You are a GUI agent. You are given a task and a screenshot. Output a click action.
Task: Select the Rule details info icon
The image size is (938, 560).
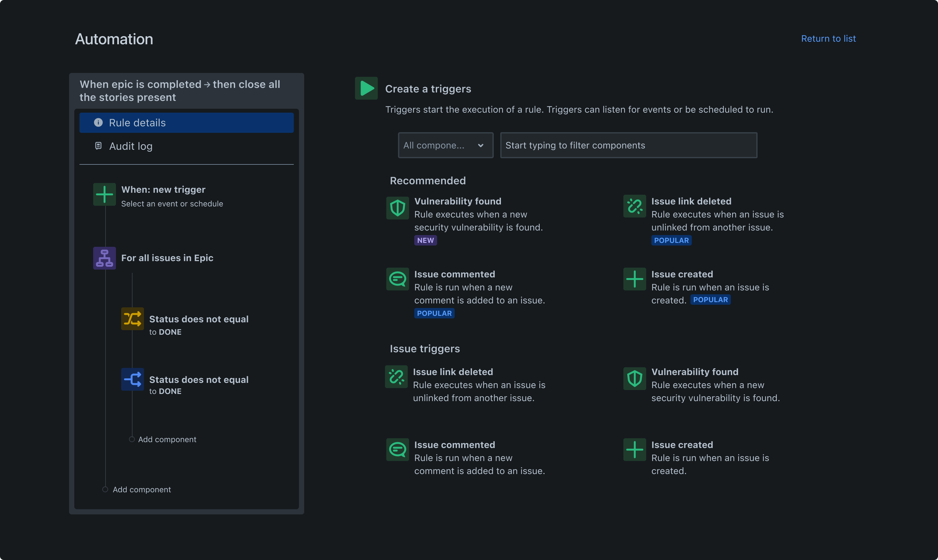click(98, 122)
